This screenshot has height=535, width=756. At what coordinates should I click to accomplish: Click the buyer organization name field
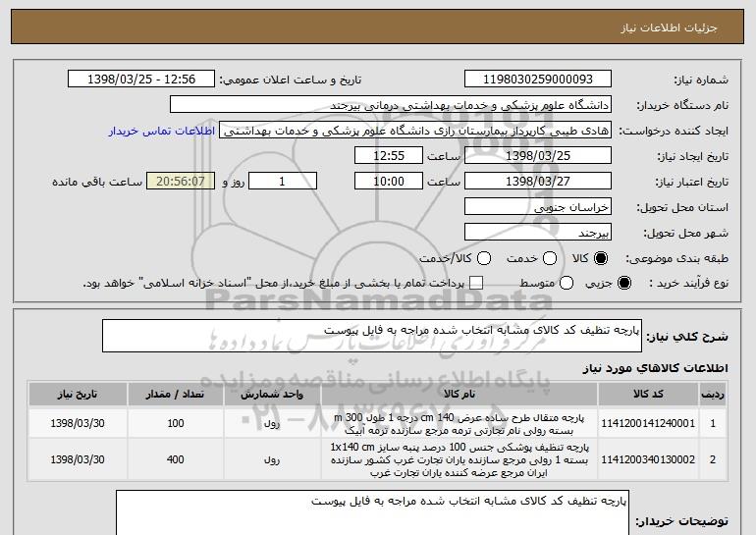click(x=391, y=105)
